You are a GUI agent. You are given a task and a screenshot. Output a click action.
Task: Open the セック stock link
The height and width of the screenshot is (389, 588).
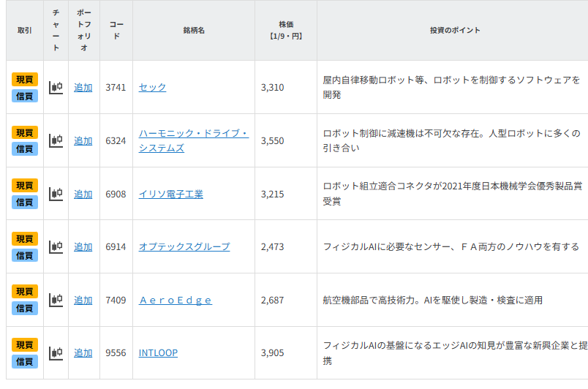(x=152, y=87)
